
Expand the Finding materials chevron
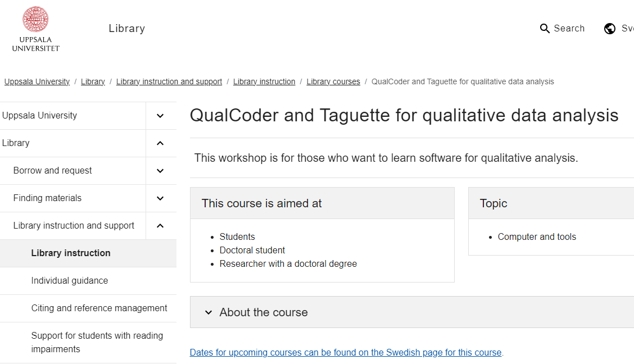coord(160,198)
